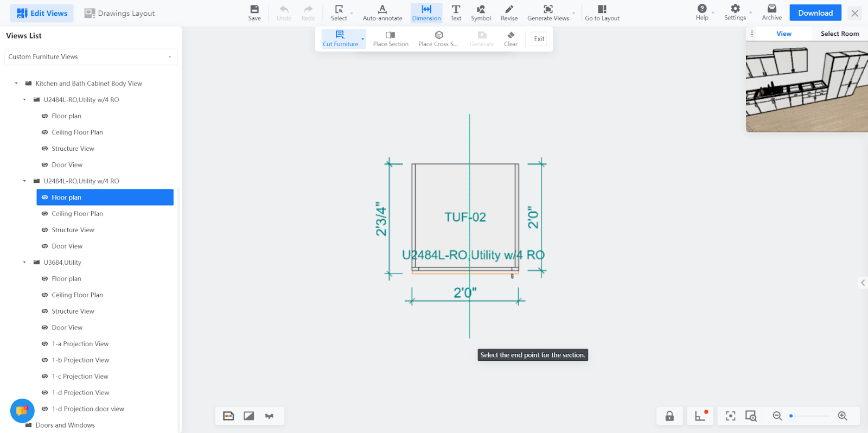Switch to the Select Room tab
The image size is (868, 433).
pos(839,34)
